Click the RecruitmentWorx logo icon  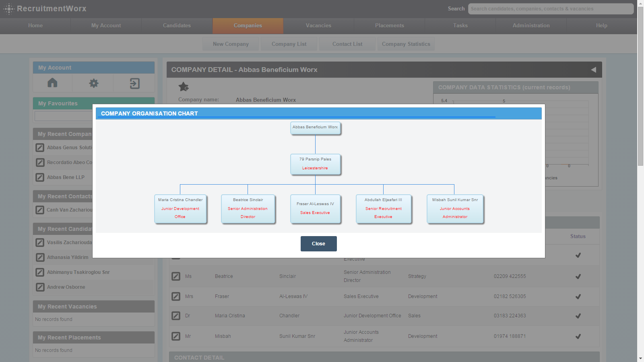click(x=9, y=9)
